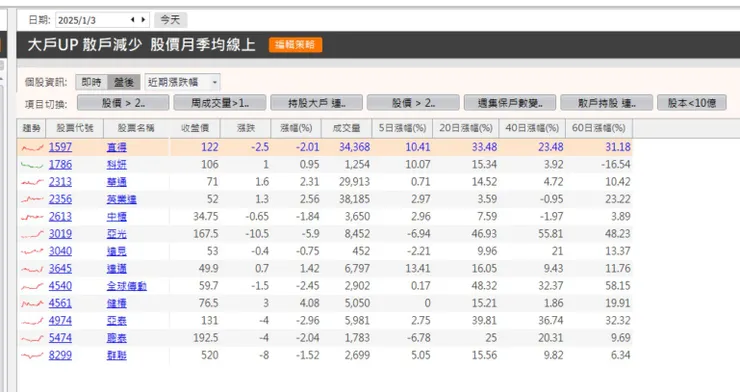Viewport: 740px width, 392px height.
Task: Open trend sparkline for stock 3040
Action: (32, 251)
